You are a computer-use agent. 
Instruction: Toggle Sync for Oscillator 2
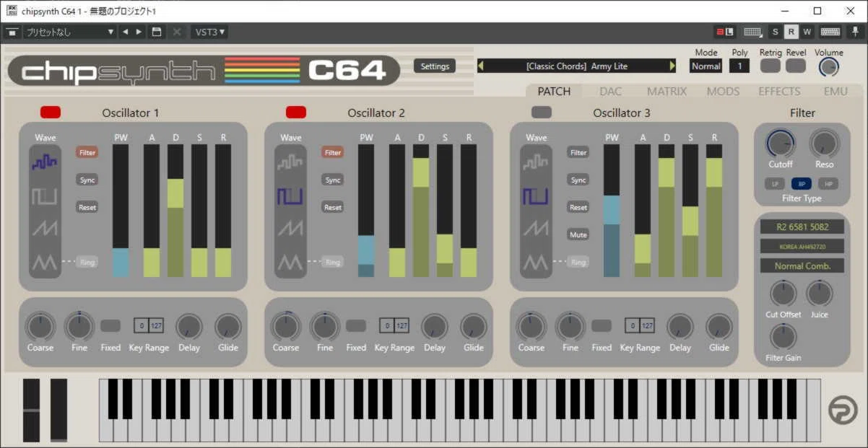[x=333, y=180]
